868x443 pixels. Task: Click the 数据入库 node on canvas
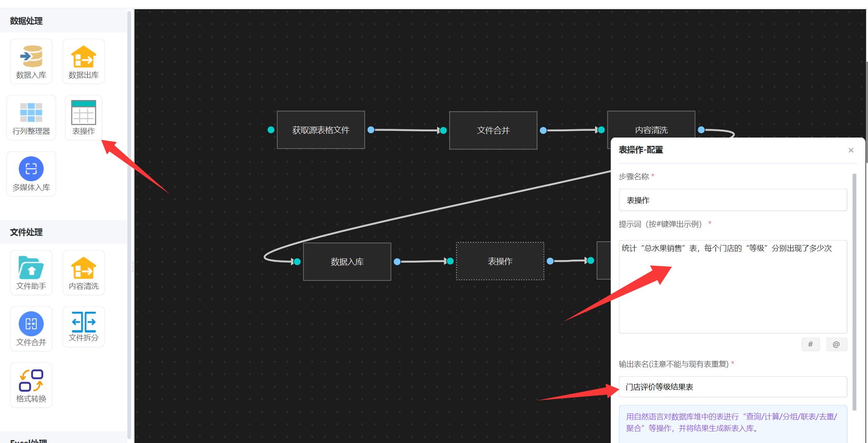[347, 262]
